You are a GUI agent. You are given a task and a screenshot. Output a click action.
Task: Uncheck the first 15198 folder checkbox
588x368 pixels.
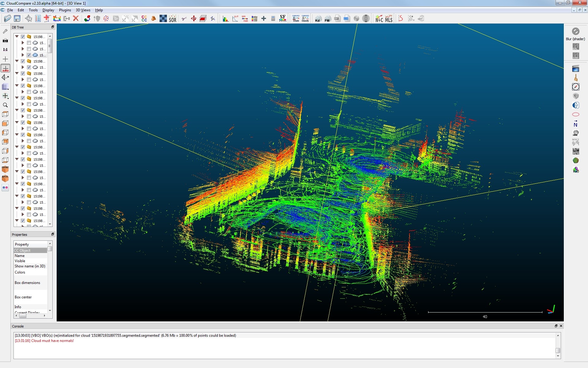click(23, 36)
